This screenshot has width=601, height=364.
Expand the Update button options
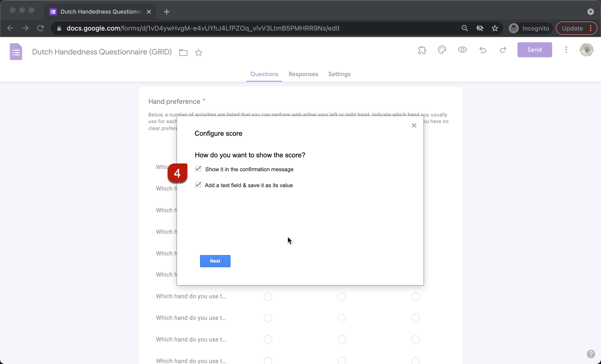coord(591,28)
